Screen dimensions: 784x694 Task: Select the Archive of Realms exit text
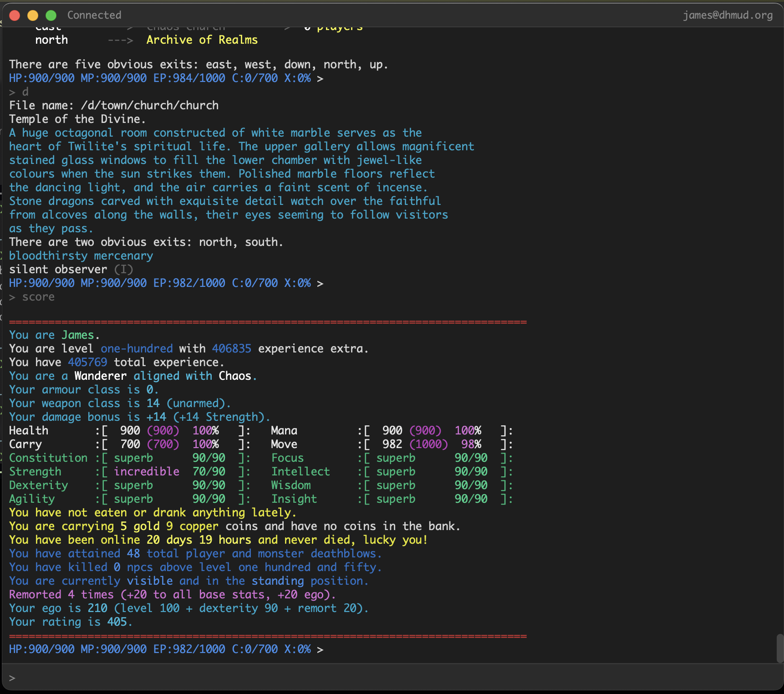202,40
